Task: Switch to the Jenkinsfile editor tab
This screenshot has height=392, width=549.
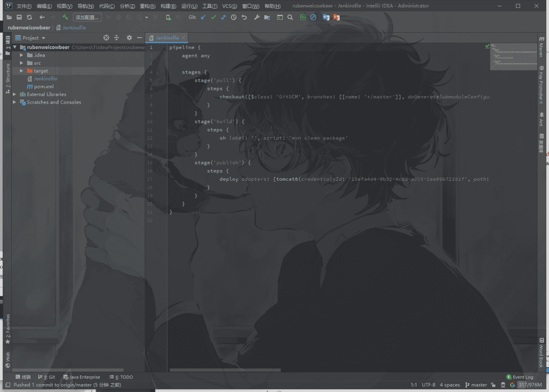Action: [167, 38]
